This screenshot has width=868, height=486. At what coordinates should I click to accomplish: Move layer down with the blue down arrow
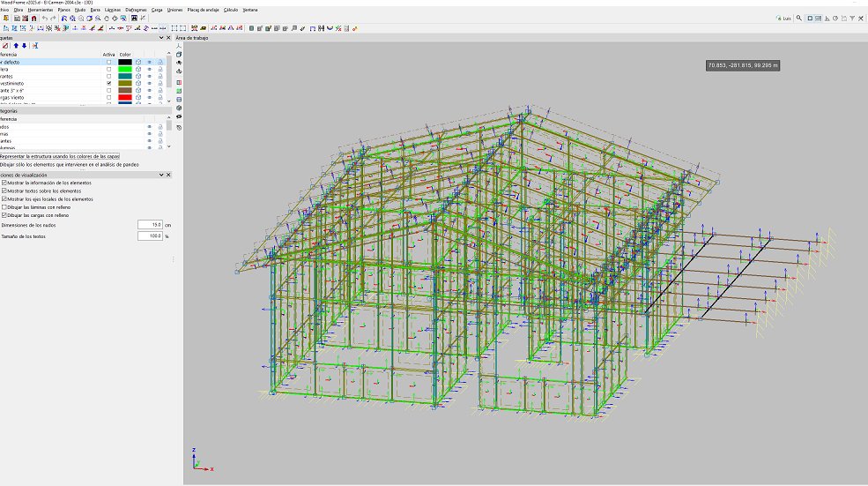tap(25, 45)
